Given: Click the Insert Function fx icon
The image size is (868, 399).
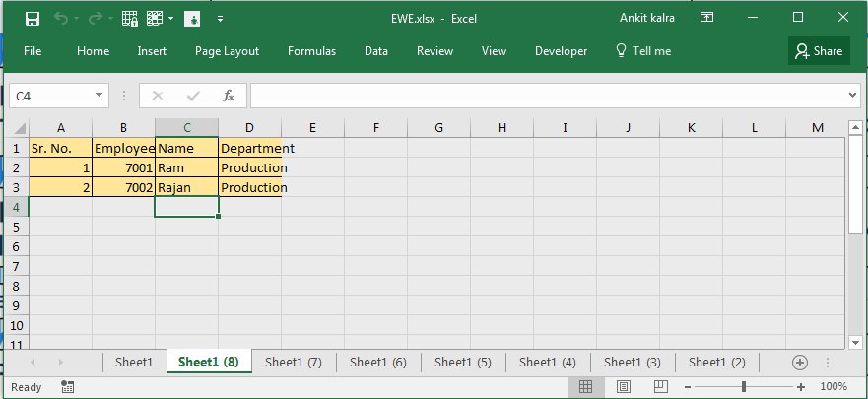Looking at the screenshot, I should click(229, 96).
